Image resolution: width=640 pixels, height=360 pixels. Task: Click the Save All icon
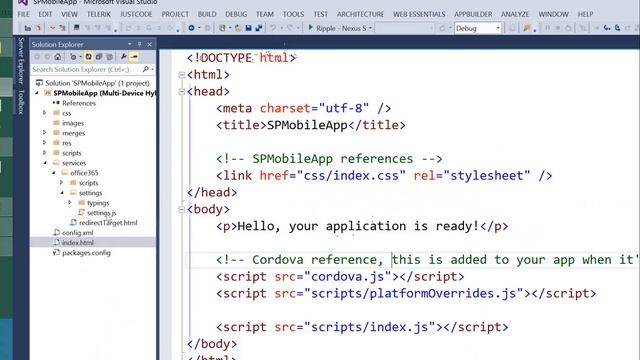[x=259, y=28]
